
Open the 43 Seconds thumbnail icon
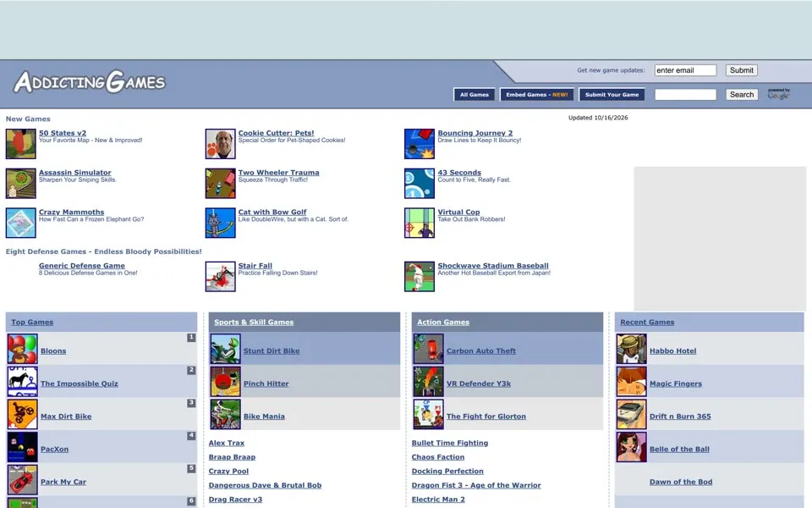420,183
